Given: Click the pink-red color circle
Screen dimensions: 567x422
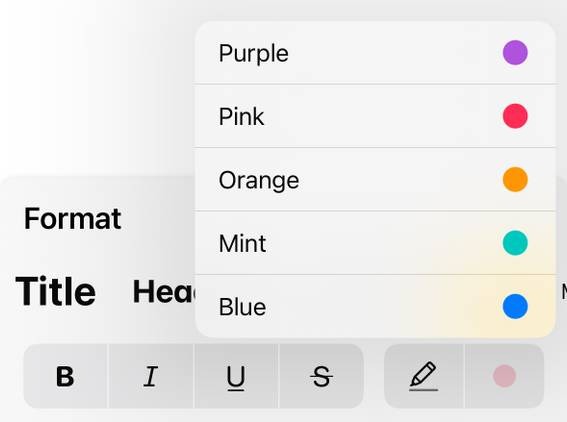Looking at the screenshot, I should 515,116.
